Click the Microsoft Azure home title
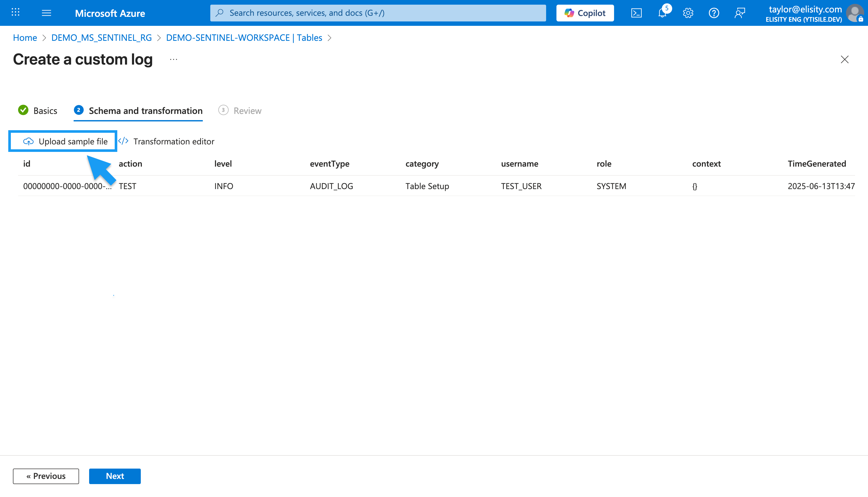This screenshot has height=497, width=868. (x=110, y=13)
